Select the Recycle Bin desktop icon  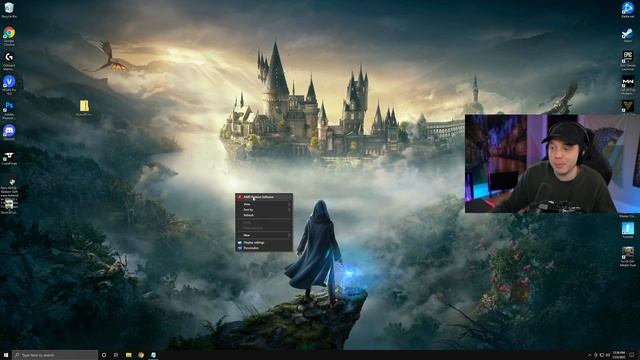coord(9,10)
